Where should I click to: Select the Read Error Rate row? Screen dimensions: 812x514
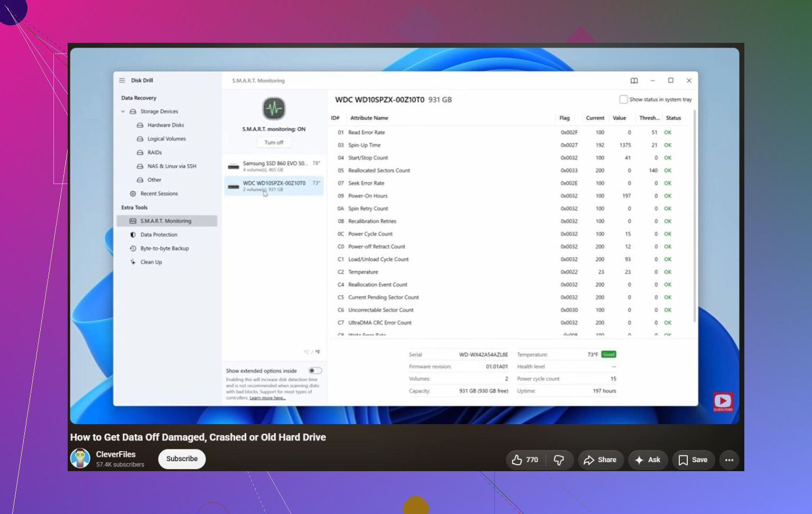510,133
